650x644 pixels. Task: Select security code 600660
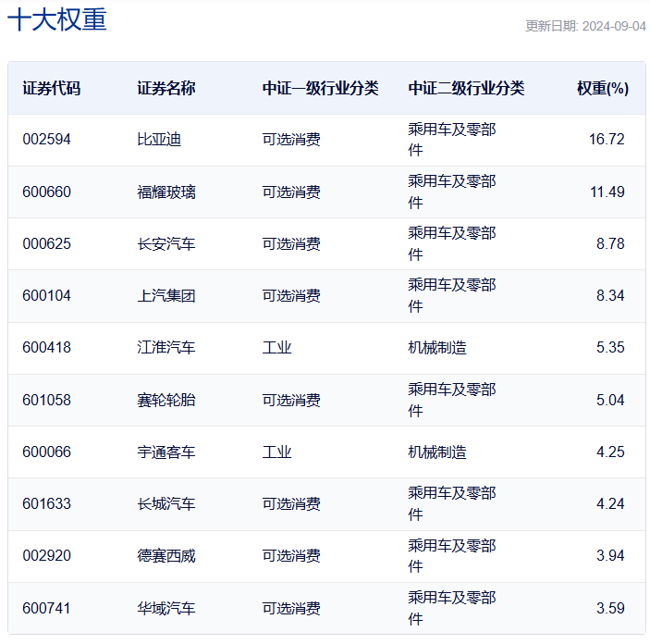coord(47,192)
